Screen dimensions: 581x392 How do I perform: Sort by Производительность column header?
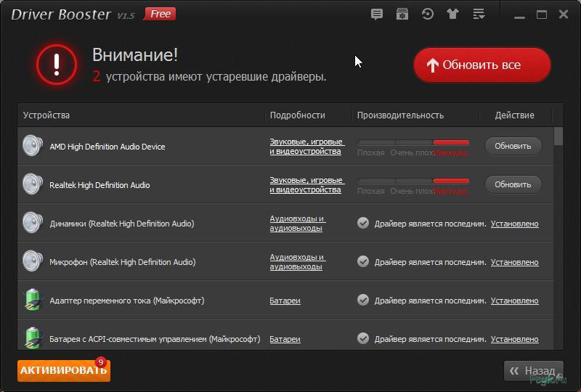click(x=400, y=115)
